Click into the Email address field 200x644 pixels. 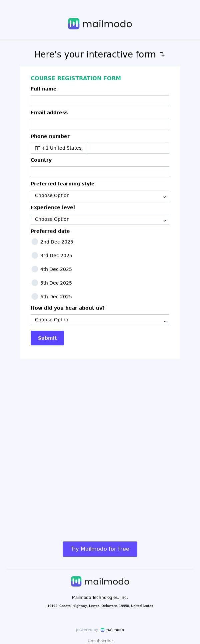point(100,125)
